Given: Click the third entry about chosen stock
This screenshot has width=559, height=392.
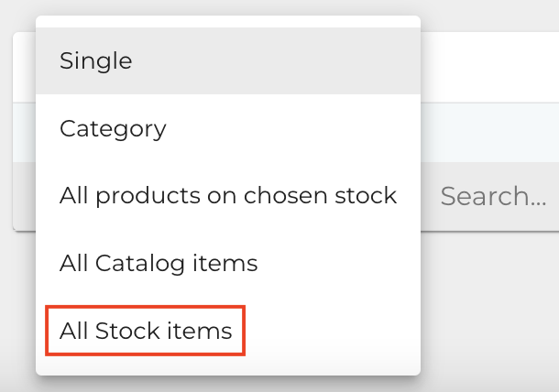Looking at the screenshot, I should click(x=227, y=195).
